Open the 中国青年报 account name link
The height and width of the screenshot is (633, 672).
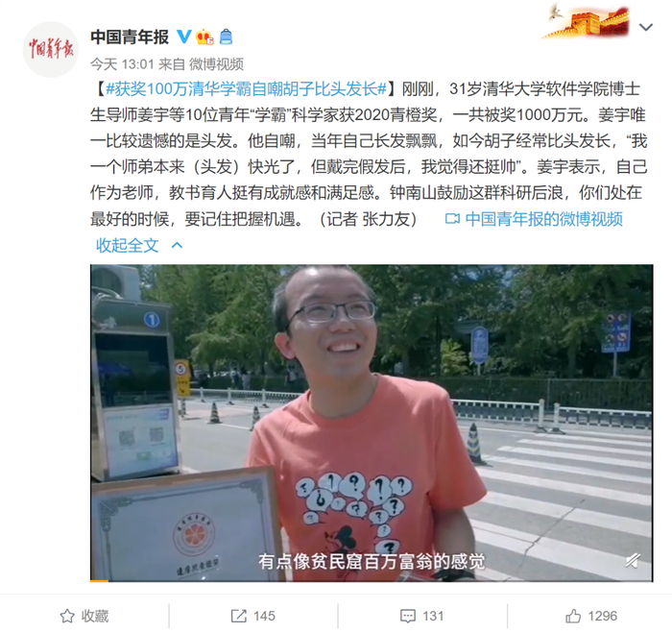pyautogui.click(x=130, y=37)
